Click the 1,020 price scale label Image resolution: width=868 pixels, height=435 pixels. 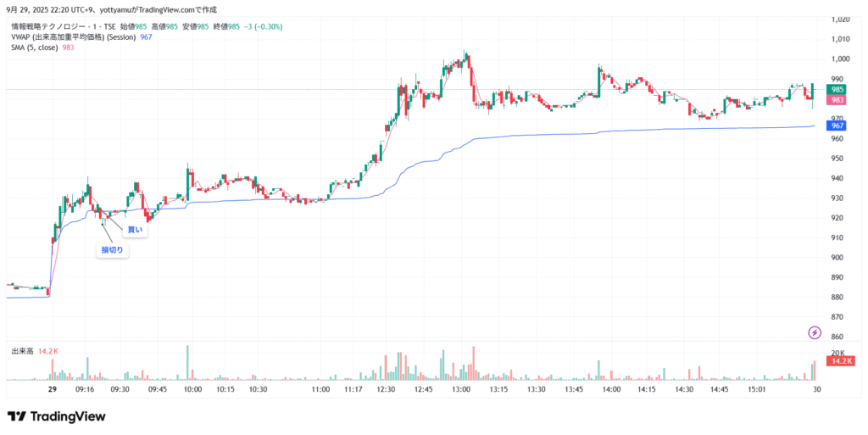(x=841, y=19)
